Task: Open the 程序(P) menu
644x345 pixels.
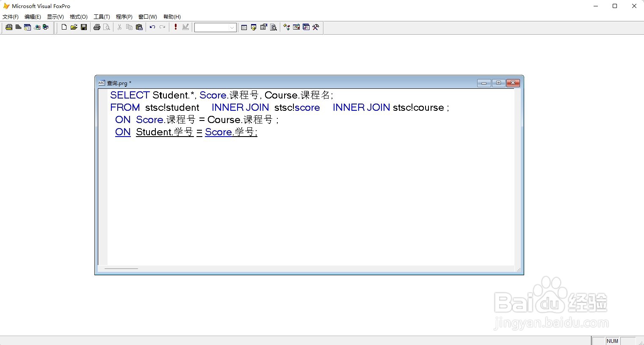Action: (124, 17)
